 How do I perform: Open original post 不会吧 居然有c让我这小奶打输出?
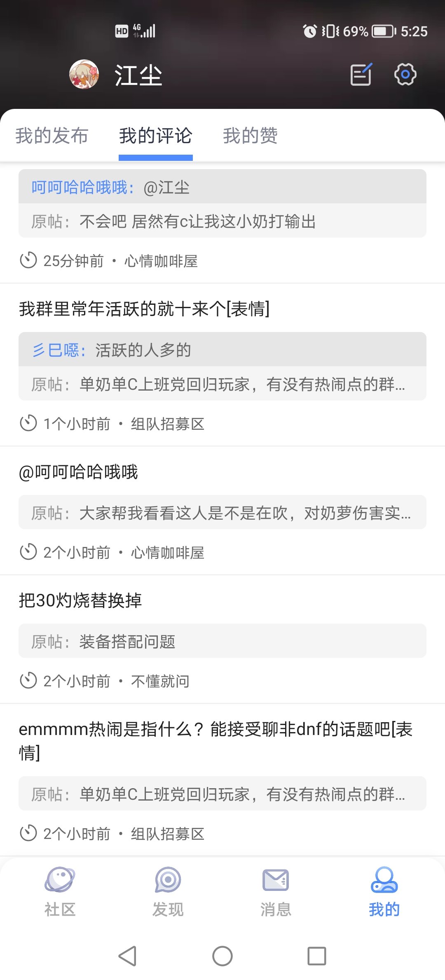(222, 221)
